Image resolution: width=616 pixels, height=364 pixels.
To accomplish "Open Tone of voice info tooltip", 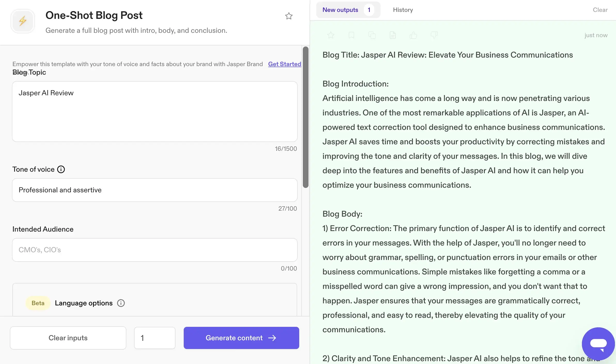I will (x=61, y=169).
